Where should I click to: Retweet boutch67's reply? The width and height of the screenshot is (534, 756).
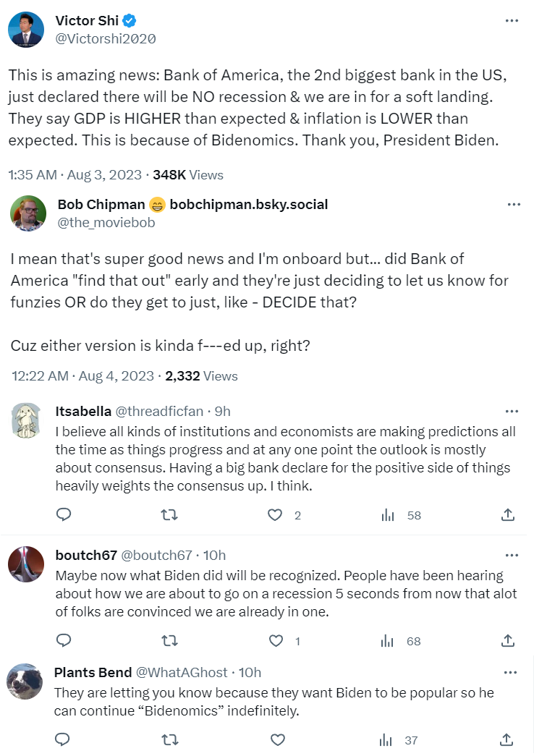click(169, 640)
